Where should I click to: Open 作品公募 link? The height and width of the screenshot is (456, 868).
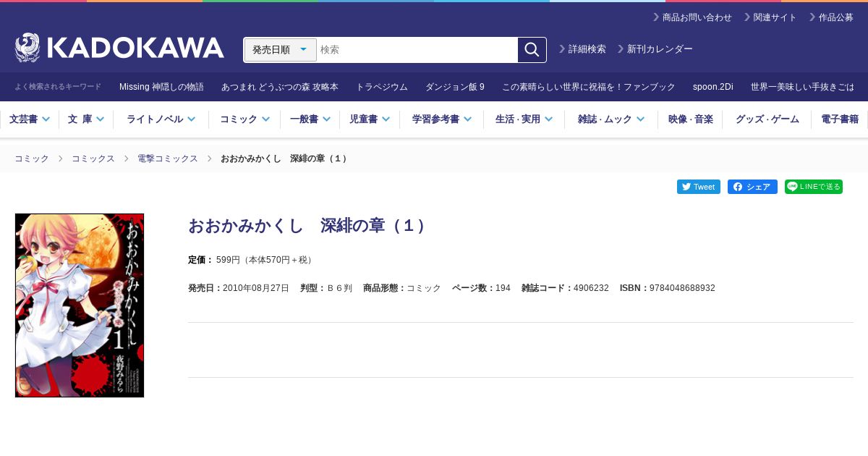click(x=831, y=17)
